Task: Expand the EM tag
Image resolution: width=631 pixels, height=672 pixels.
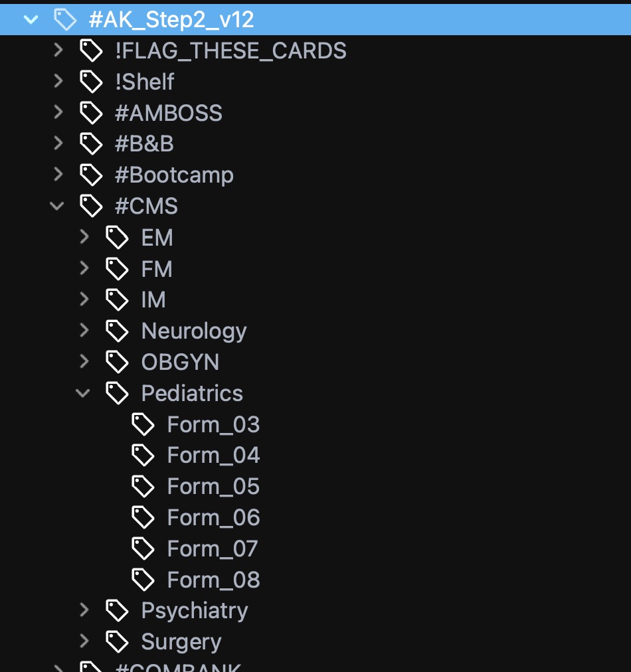Action: tap(84, 238)
